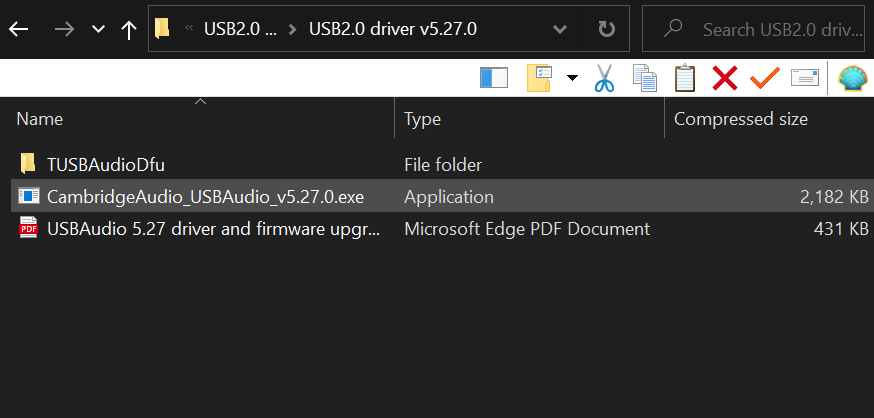This screenshot has height=418, width=874.
Task: Click the TUSBAudioDfu folder icon
Action: (28, 164)
